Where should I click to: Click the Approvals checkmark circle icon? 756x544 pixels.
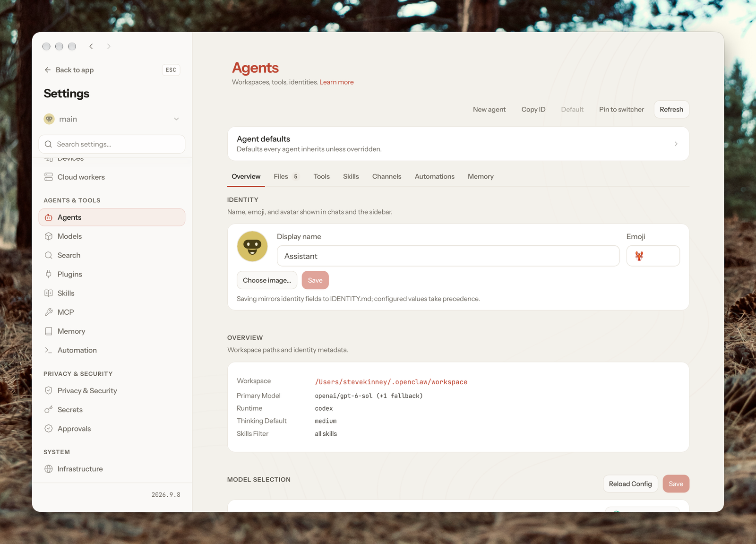(49, 429)
